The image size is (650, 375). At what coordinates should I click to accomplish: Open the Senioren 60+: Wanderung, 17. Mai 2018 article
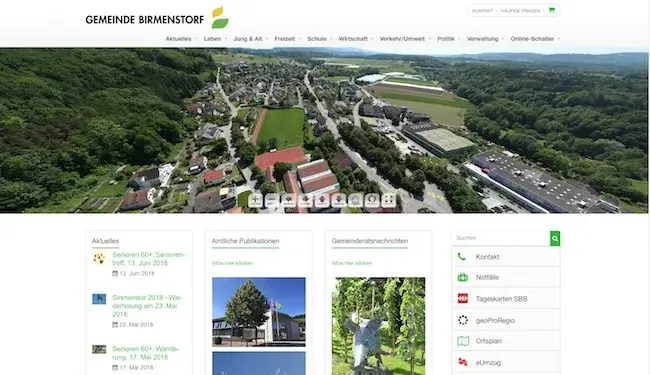tap(146, 353)
